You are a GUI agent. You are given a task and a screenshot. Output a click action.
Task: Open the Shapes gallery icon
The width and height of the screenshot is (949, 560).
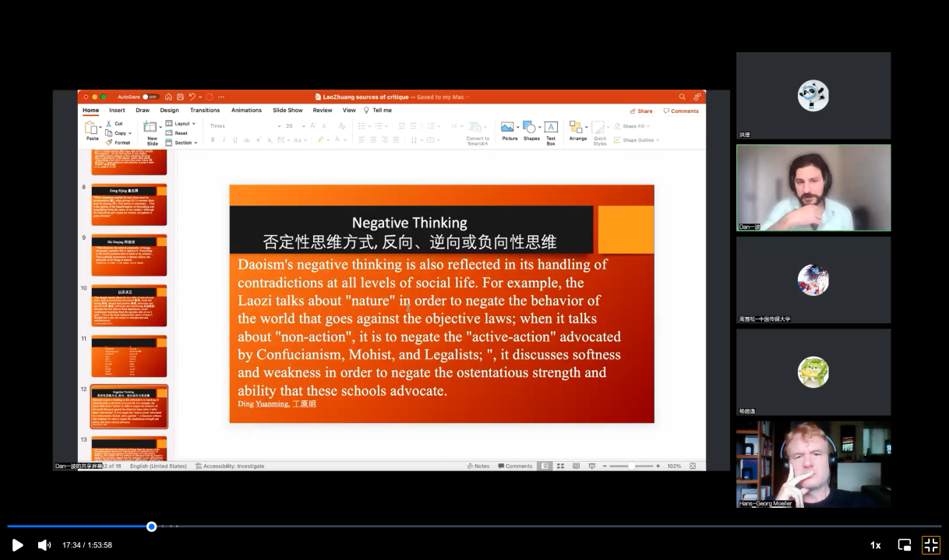click(529, 127)
